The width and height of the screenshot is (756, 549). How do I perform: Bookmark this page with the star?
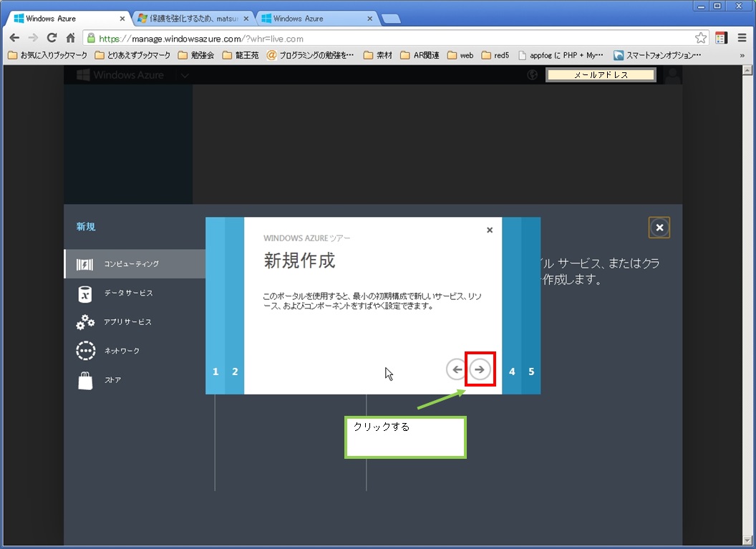[701, 38]
